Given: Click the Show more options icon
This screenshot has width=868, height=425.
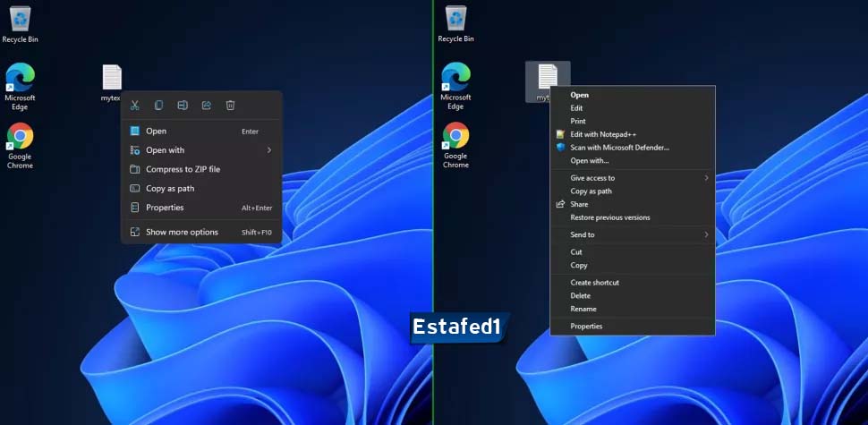Looking at the screenshot, I should click(134, 232).
